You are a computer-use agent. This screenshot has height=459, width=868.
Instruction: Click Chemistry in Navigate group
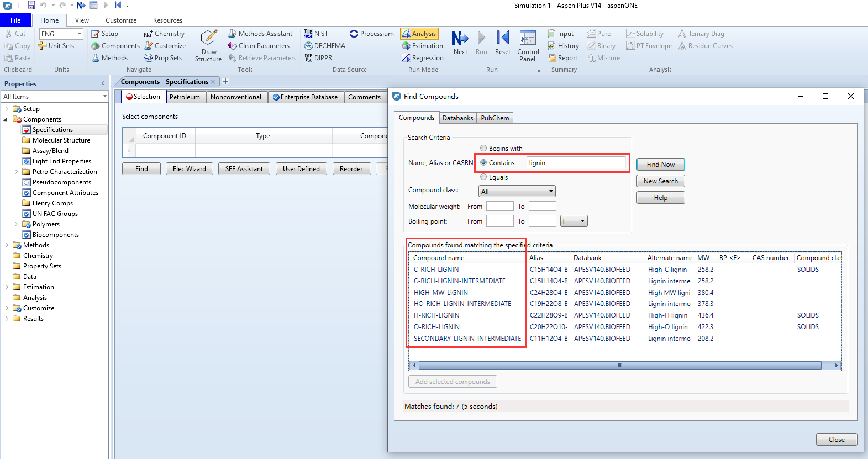[x=164, y=34]
